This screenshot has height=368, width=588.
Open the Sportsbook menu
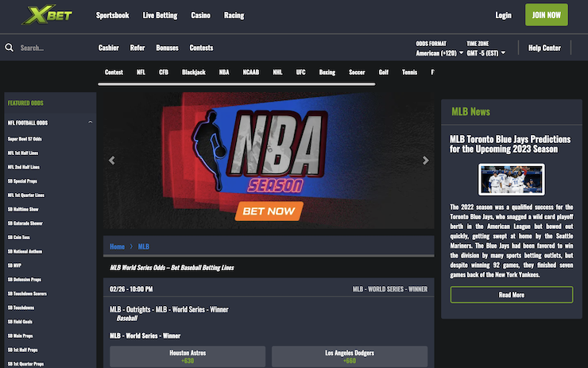tap(113, 15)
